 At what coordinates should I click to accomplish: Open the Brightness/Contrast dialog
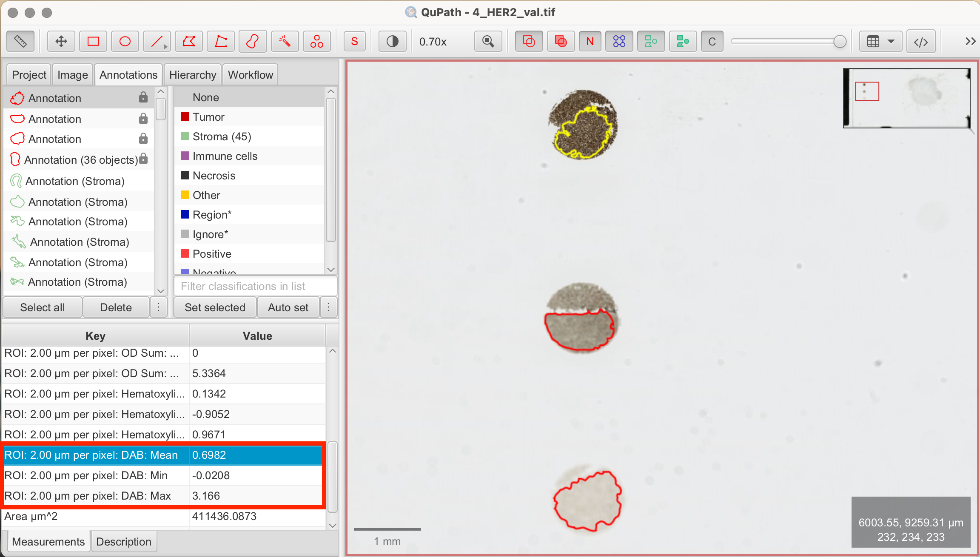392,41
